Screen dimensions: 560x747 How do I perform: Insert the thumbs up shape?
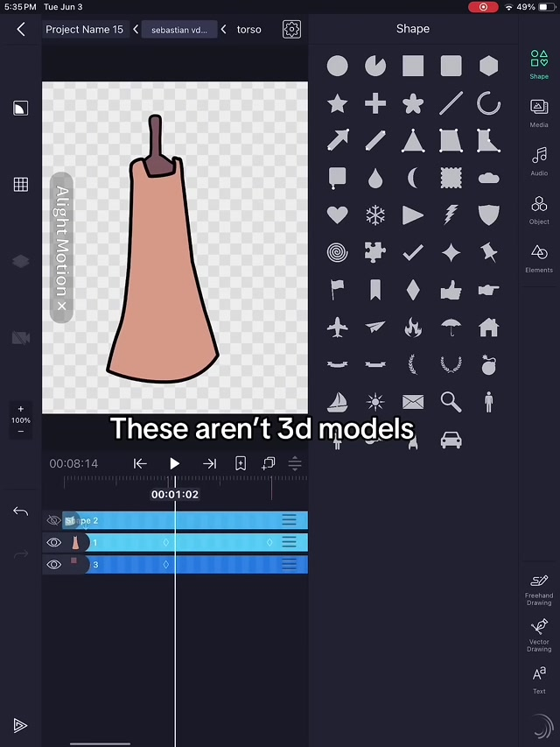tap(451, 290)
